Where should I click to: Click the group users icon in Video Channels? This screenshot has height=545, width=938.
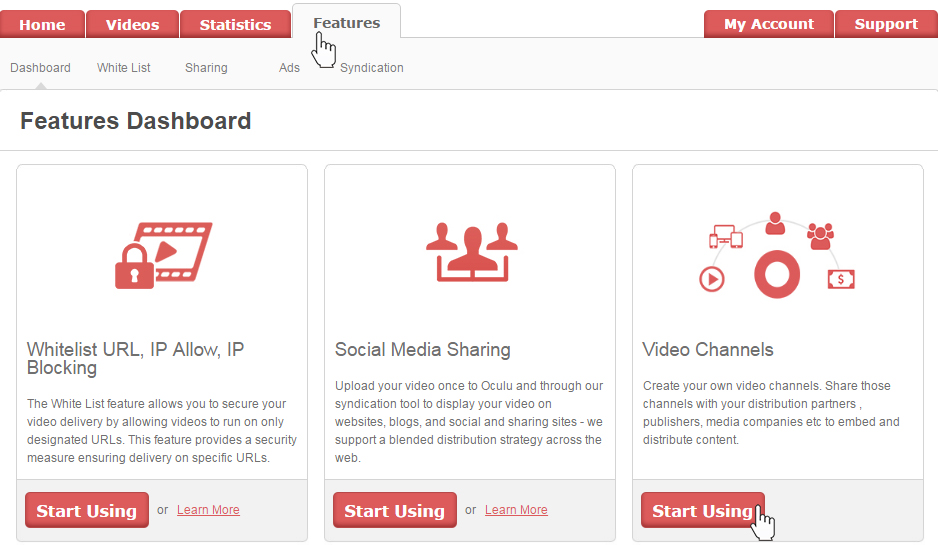(x=820, y=236)
